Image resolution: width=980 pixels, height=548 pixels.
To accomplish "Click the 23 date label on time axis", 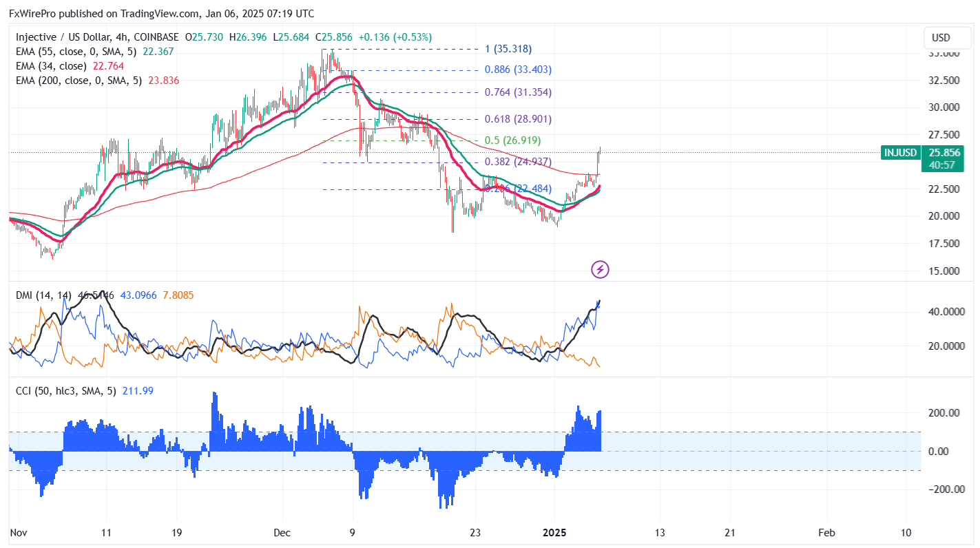I will [x=474, y=533].
